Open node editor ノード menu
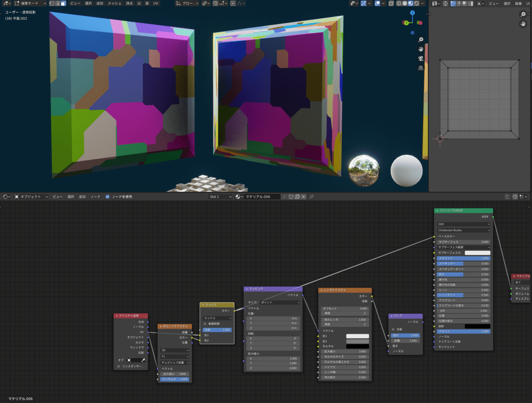Viewport: 532px width, 403px height. 95,197
